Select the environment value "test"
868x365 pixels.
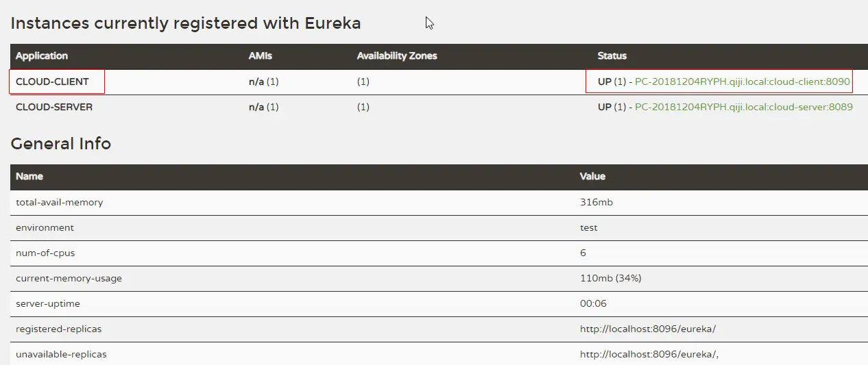(x=589, y=227)
